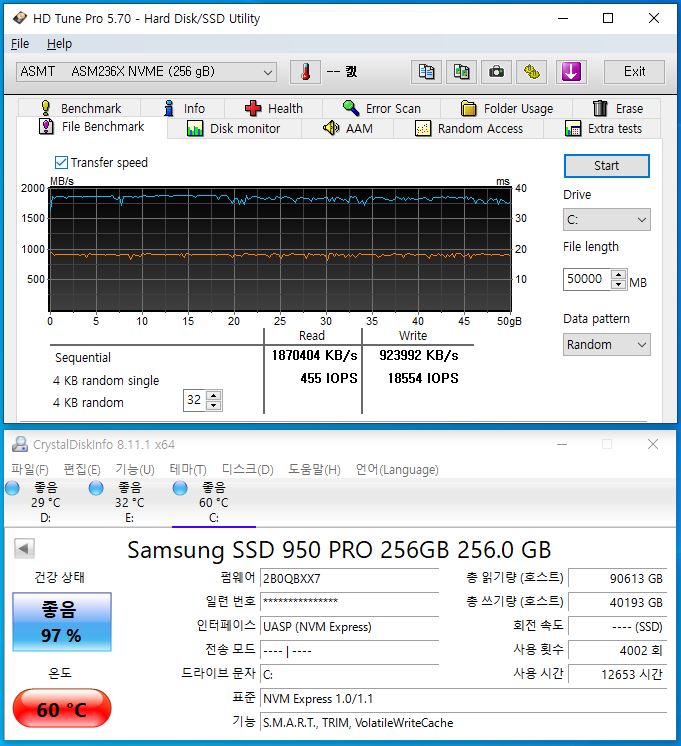The image size is (681, 746).
Task: Open CrystalDiskInfo 파일(F) menu
Action: click(x=30, y=470)
